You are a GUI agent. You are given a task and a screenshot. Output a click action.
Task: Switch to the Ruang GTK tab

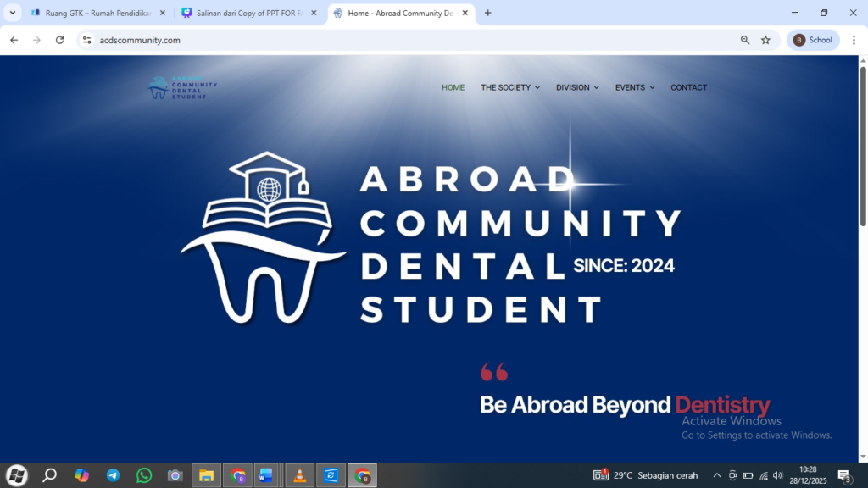click(93, 13)
